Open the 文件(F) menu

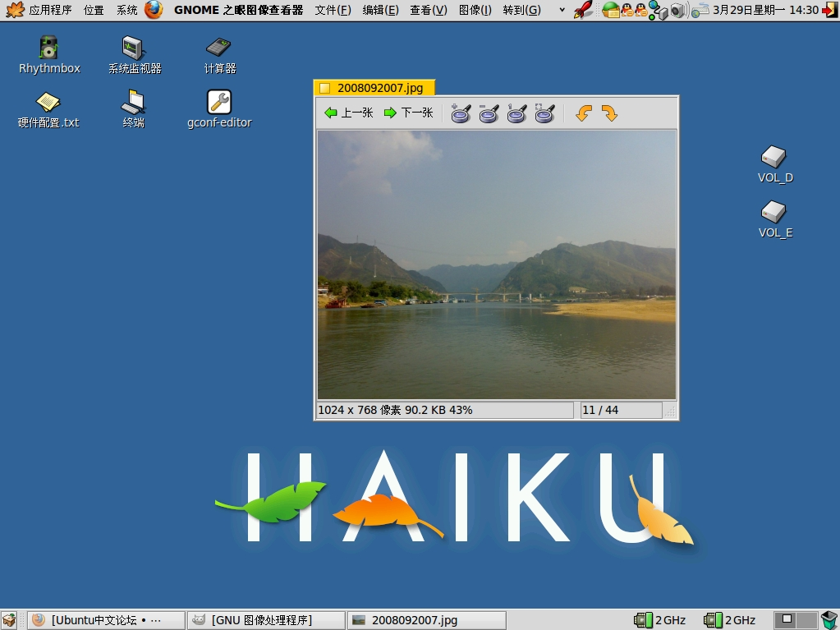[x=333, y=10]
